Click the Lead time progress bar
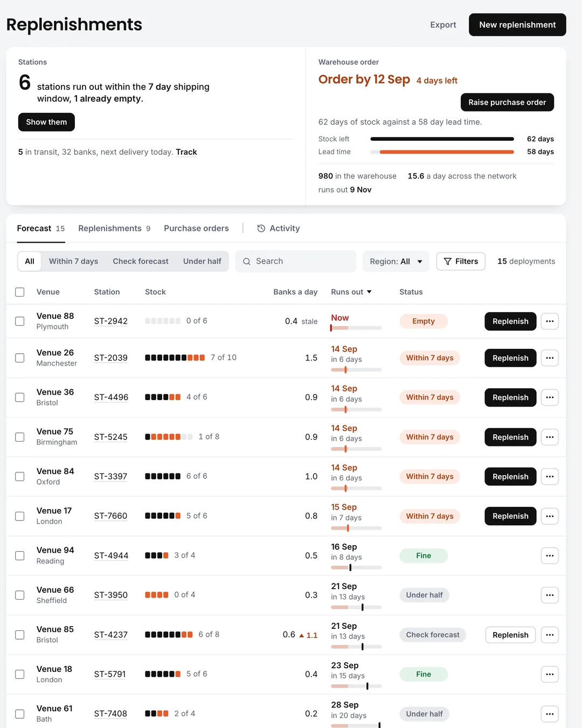 442,152
